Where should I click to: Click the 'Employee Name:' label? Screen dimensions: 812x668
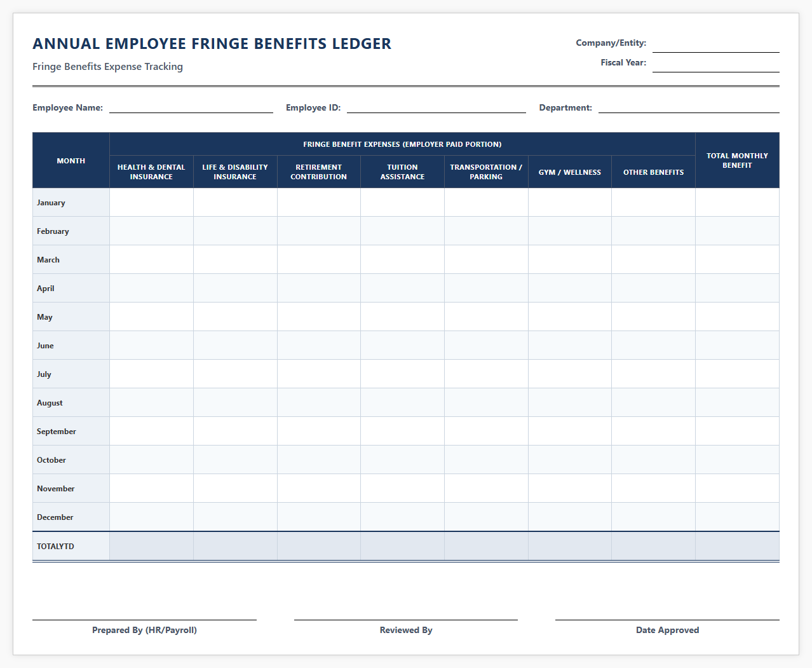pos(67,107)
